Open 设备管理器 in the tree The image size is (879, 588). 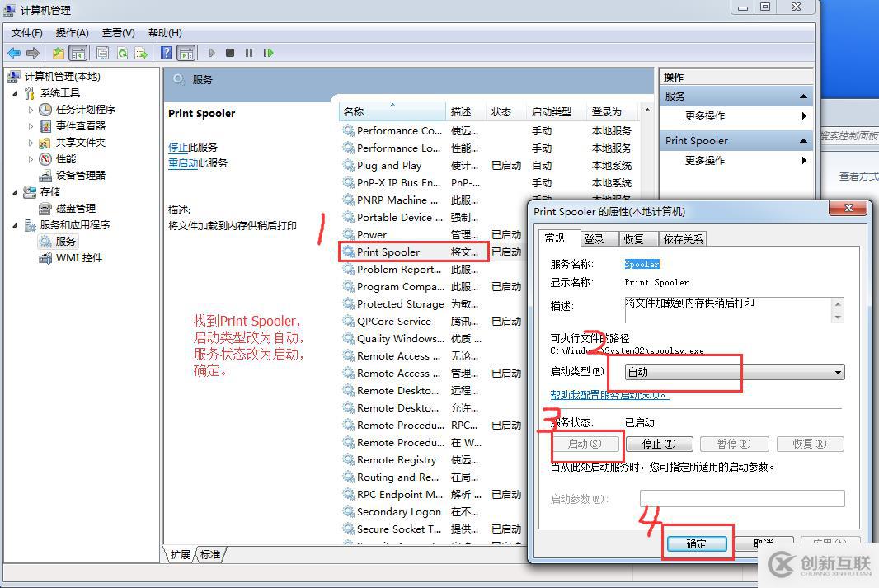(x=80, y=176)
